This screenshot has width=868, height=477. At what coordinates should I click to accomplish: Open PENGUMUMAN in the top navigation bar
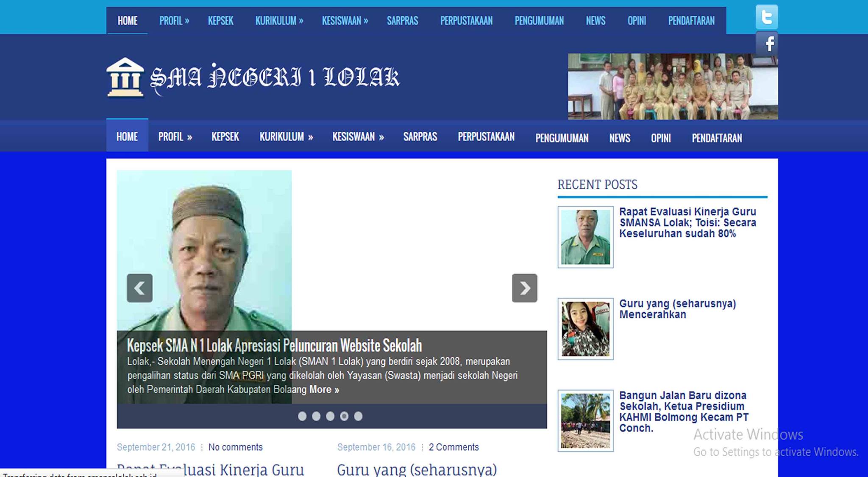[539, 21]
